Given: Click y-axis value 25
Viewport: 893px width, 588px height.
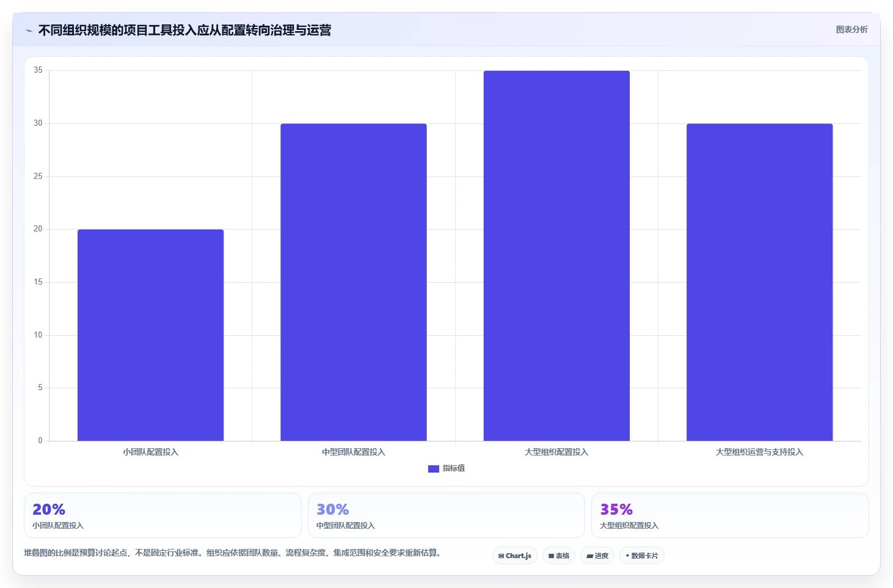Looking at the screenshot, I should [x=38, y=176].
